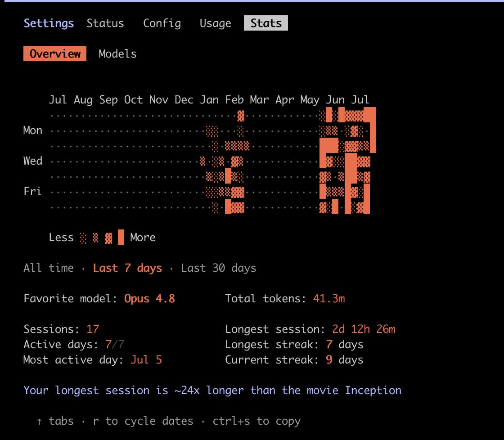Viewport: 504px width, 440px height.
Task: Click the up-arrow tabs hint
Action: coord(55,421)
